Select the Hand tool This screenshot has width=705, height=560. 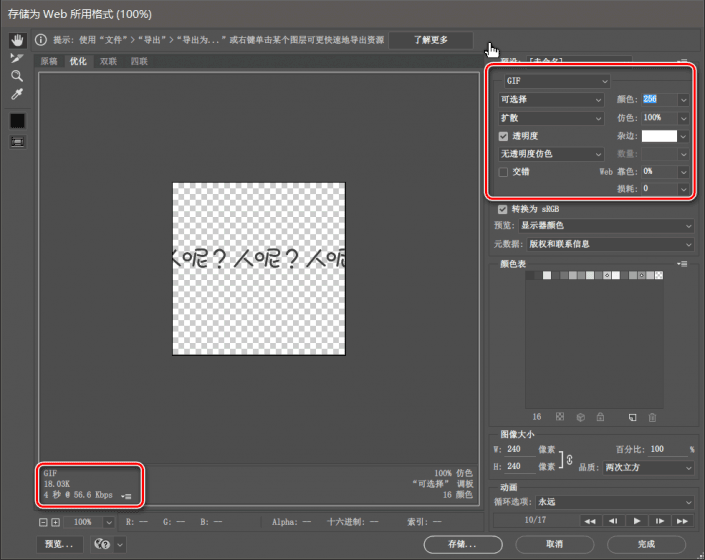tap(18, 40)
